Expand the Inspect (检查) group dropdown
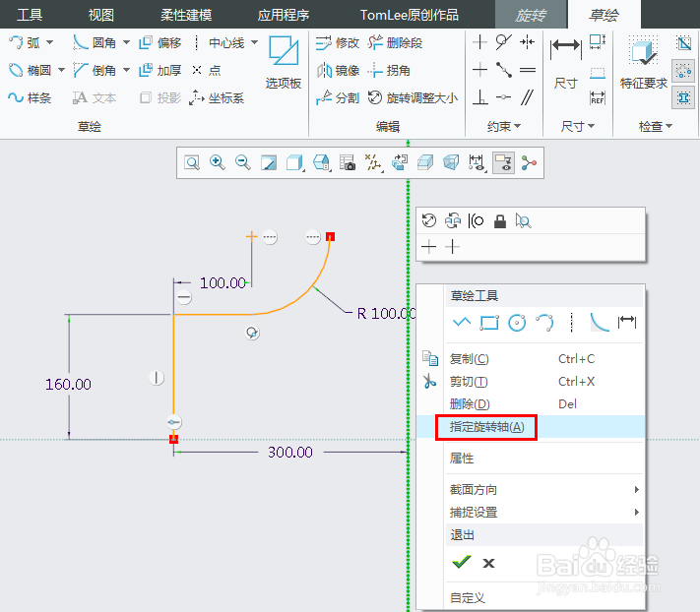The image size is (700, 612). (x=656, y=127)
